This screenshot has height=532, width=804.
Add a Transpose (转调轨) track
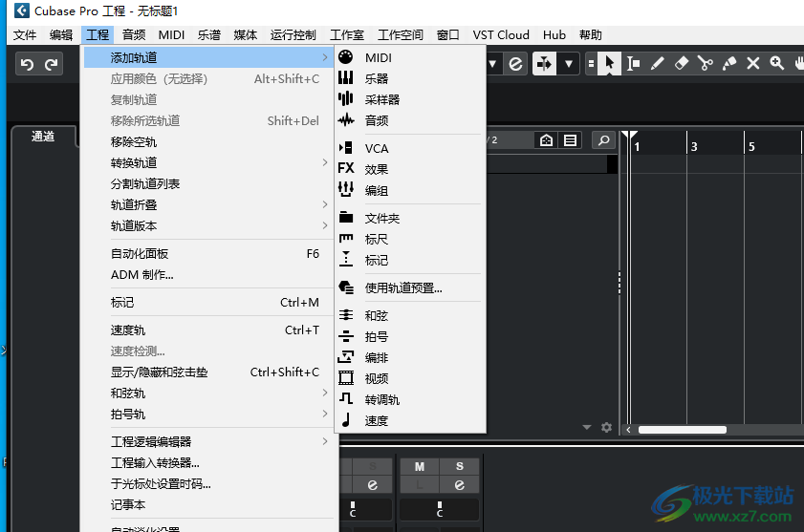tap(410, 399)
